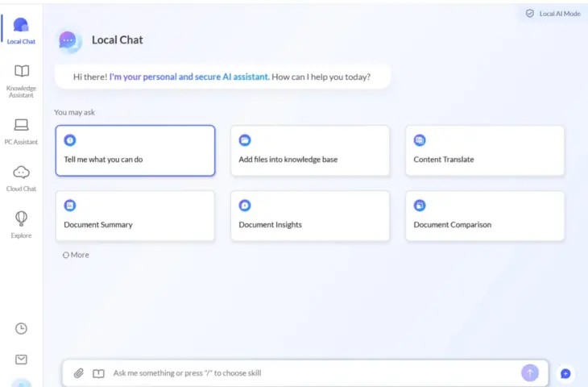Image resolution: width=588 pixels, height=387 pixels.
Task: Select the Content Translate suggestion
Action: coord(485,151)
